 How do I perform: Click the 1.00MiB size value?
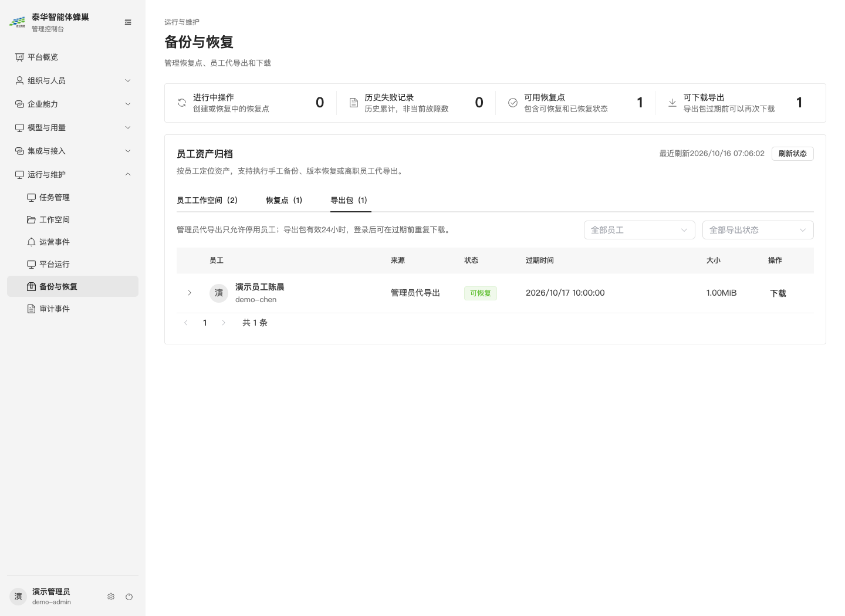click(722, 293)
